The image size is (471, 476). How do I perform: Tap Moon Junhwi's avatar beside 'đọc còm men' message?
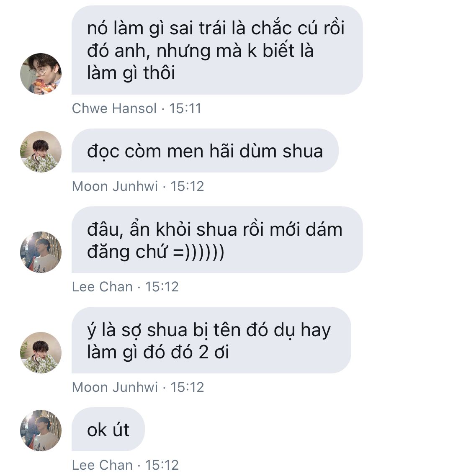pyautogui.click(x=41, y=152)
